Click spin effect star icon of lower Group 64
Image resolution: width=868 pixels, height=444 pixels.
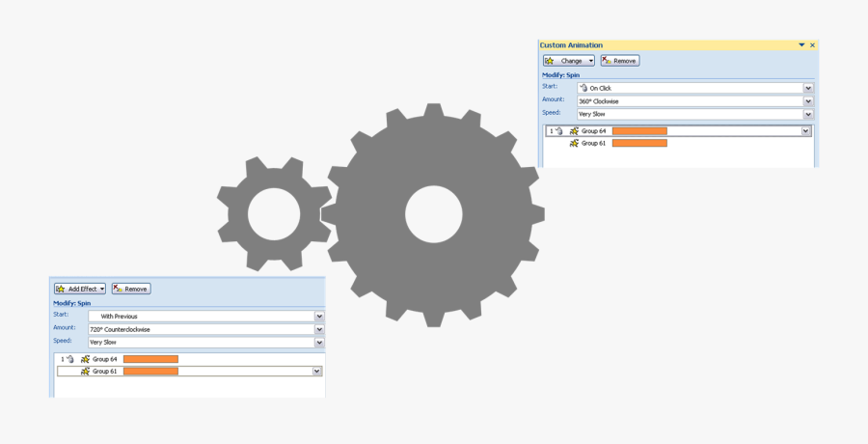(85, 359)
